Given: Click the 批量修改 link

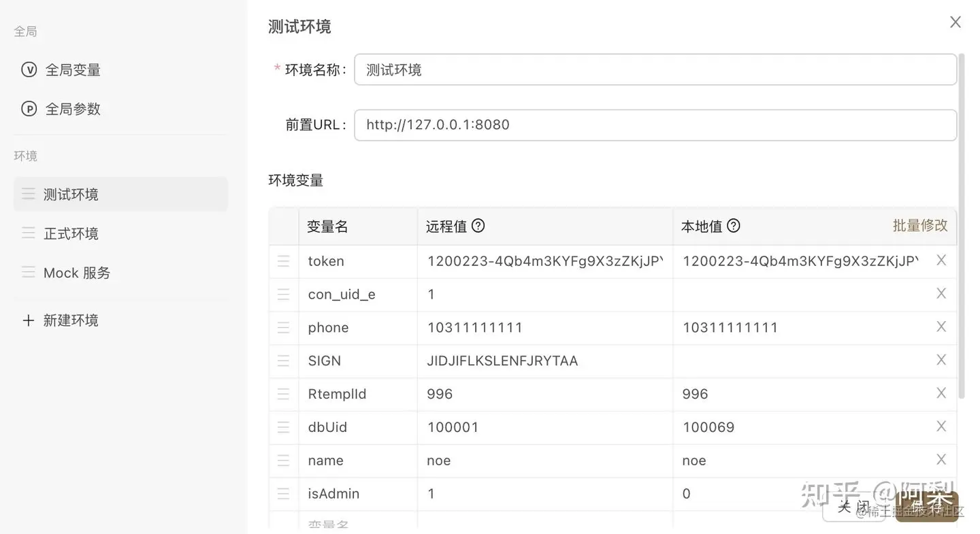Looking at the screenshot, I should pos(920,225).
